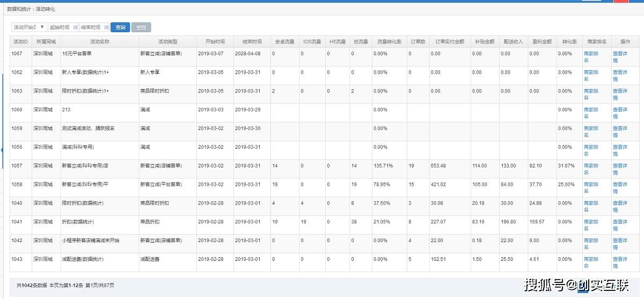Screen dimensions: 644x299
Task: Click the 补贴金额 column header
Action: point(485,41)
